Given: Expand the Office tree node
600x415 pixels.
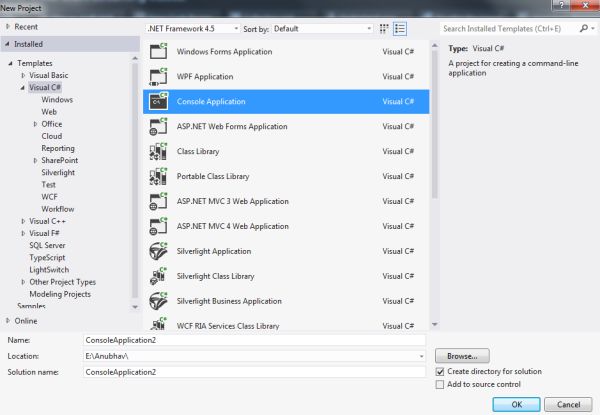Looking at the screenshot, I should click(x=35, y=124).
